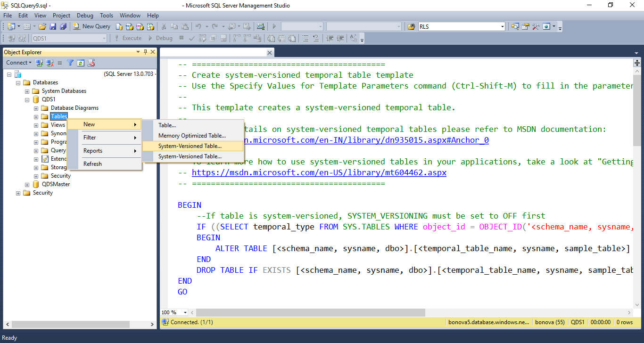Image resolution: width=644 pixels, height=343 pixels.
Task: Open the RLS search dropdown
Action: pyautogui.click(x=502, y=27)
